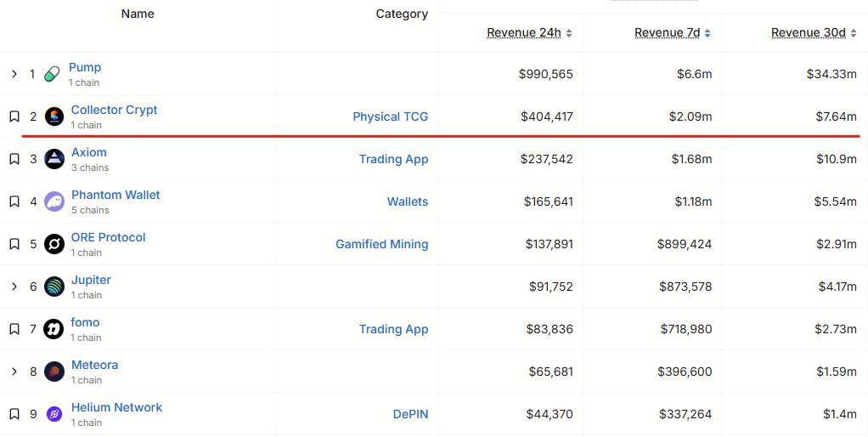Viewport: 868px width, 437px height.
Task: Open the fomo protocol link
Action: (x=85, y=322)
